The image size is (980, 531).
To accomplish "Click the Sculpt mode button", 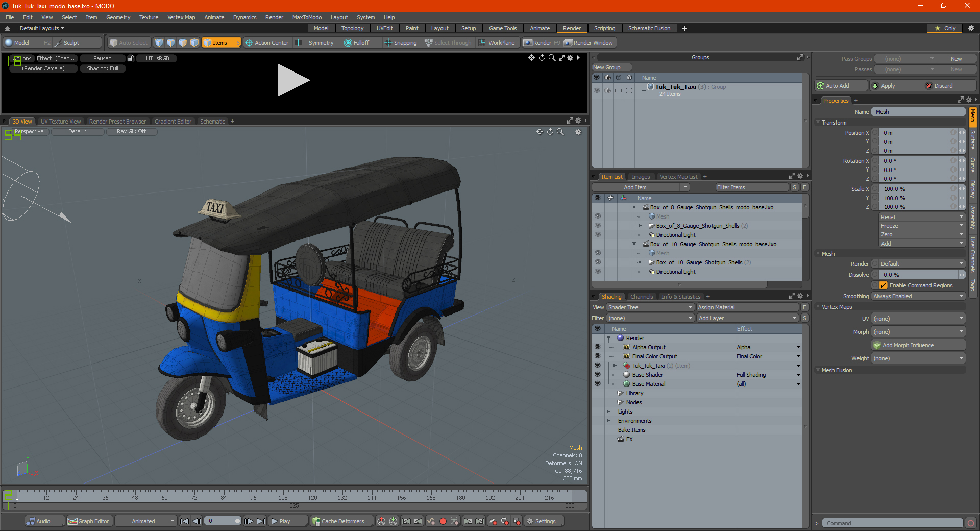I will (x=77, y=43).
